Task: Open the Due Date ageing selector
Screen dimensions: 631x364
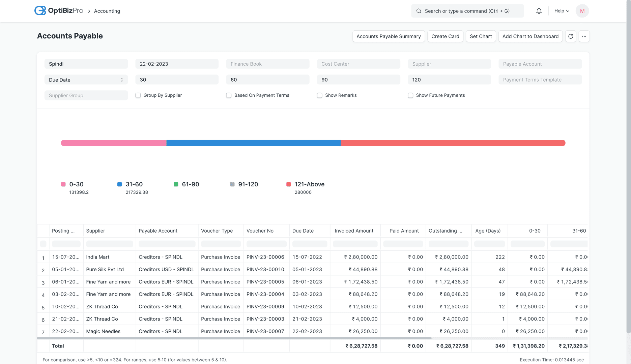Action: (x=86, y=80)
